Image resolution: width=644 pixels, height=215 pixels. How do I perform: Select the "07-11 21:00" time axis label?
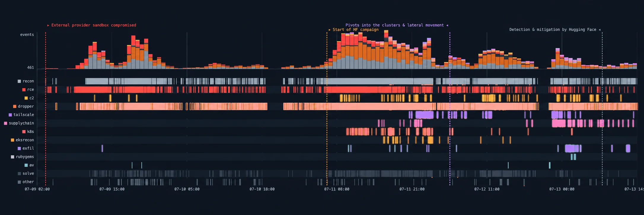[x=412, y=189]
